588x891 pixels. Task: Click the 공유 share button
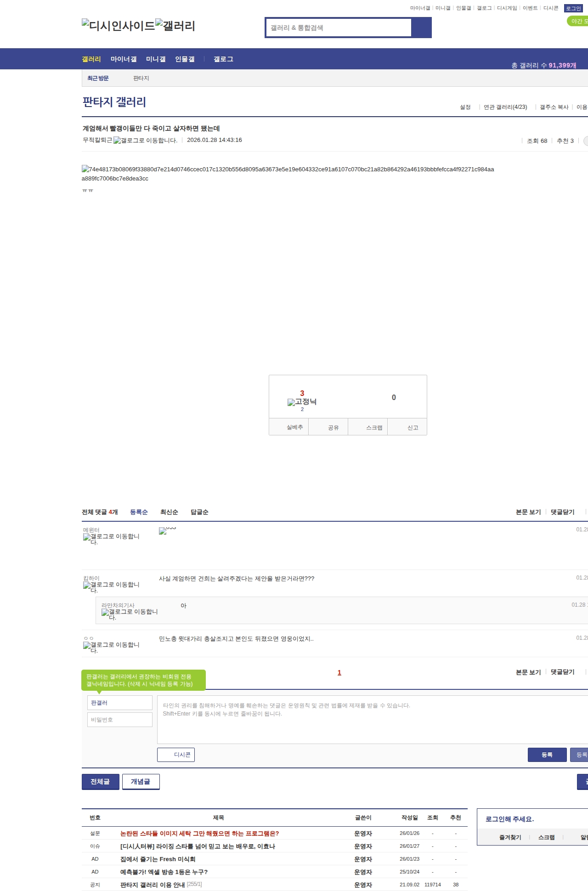(328, 427)
